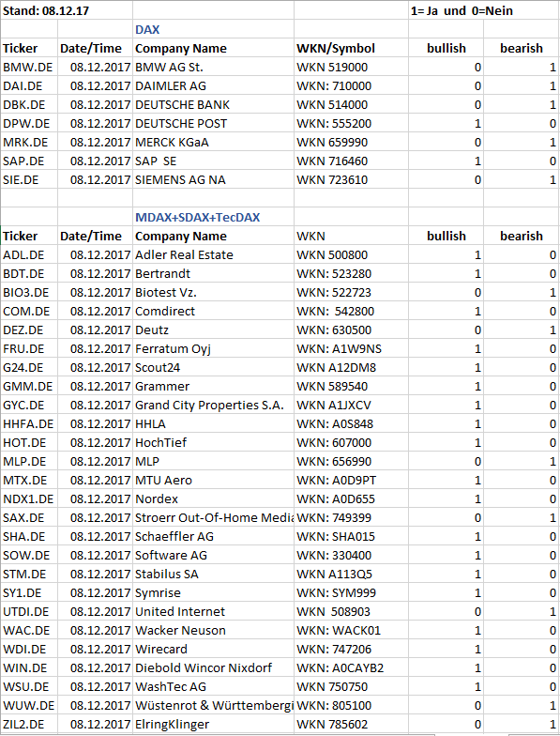Click the WKN: SYM999 cell for Symrise
560x736 pixels.
[x=351, y=593]
